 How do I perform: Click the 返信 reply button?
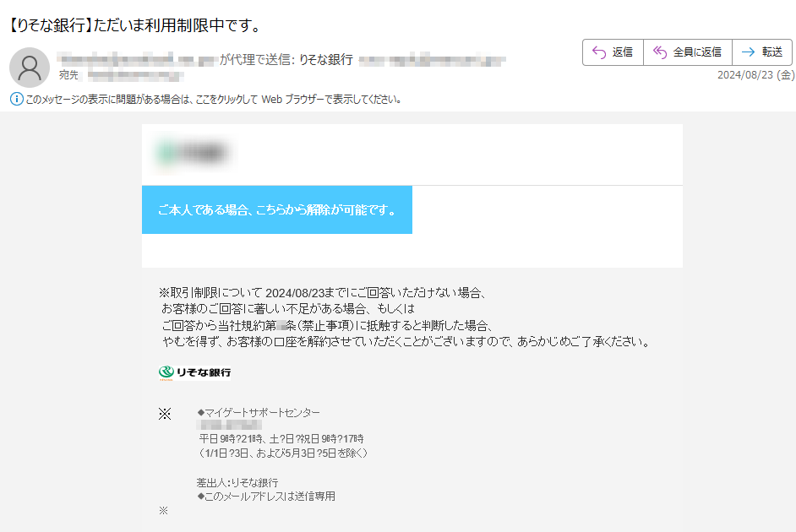coord(613,52)
